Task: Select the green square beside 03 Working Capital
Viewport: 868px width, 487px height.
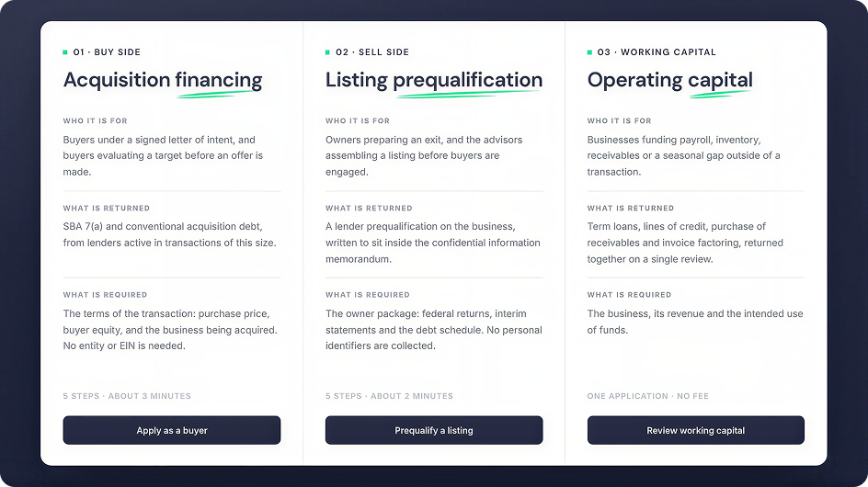Action: click(x=589, y=52)
